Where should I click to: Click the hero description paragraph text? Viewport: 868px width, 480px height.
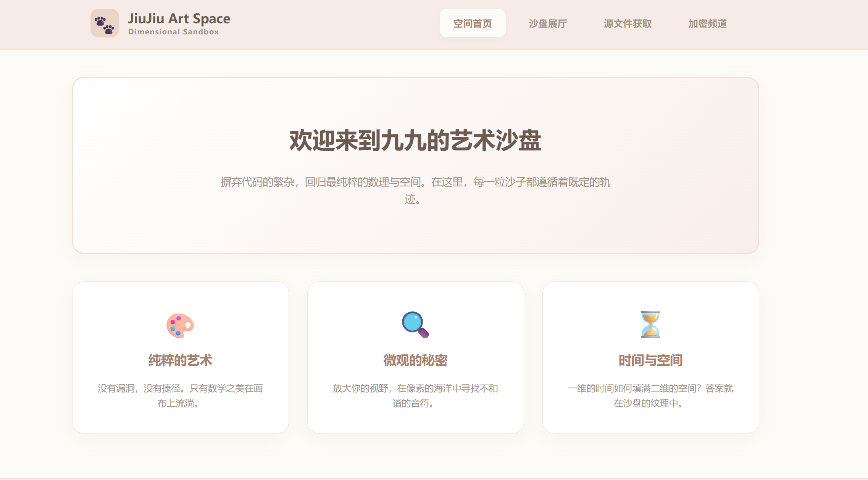[x=415, y=183]
